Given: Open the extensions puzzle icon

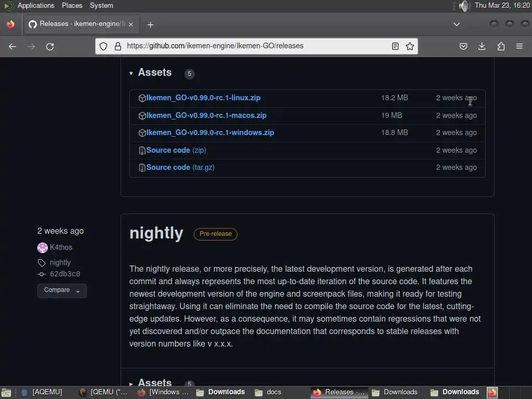Looking at the screenshot, I should coord(501,46).
